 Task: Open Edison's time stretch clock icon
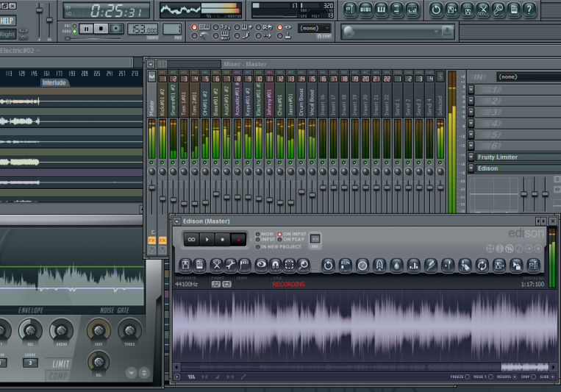(362, 266)
